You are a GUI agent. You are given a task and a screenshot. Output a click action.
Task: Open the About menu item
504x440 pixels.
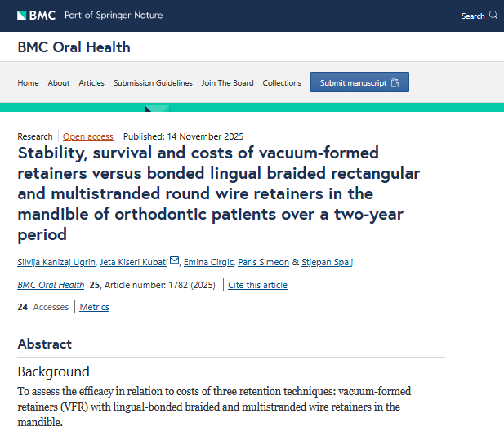pos(59,83)
